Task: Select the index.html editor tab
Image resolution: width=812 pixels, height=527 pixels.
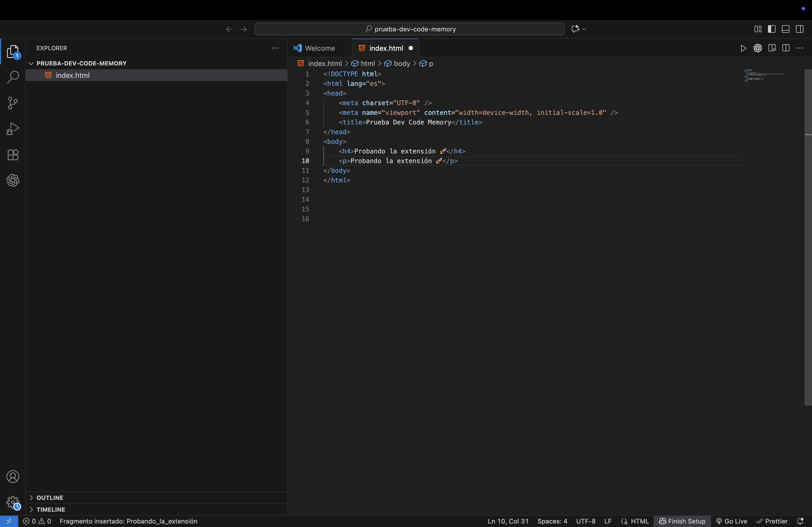Action: (x=386, y=48)
